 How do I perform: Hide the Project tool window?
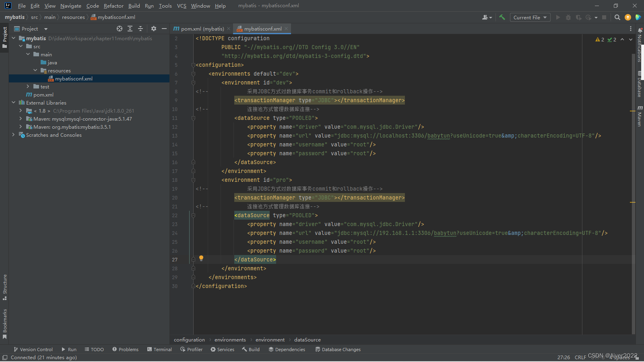[164, 29]
